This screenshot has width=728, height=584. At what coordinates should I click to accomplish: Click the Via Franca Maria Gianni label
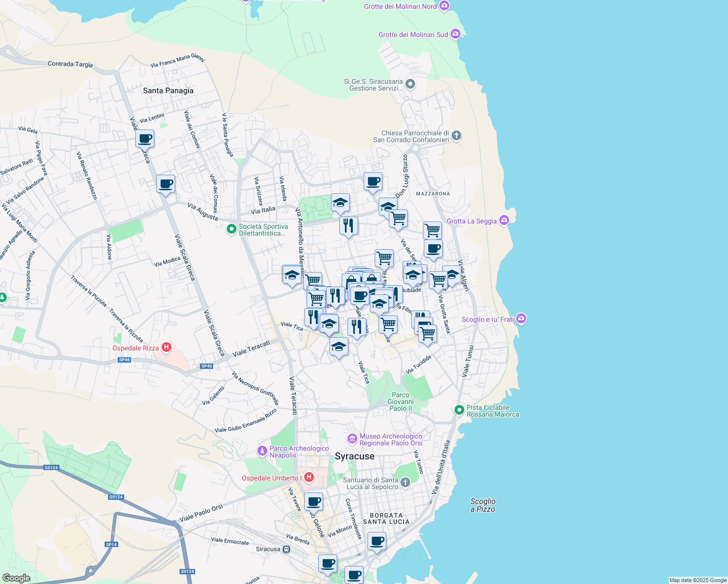click(x=178, y=60)
